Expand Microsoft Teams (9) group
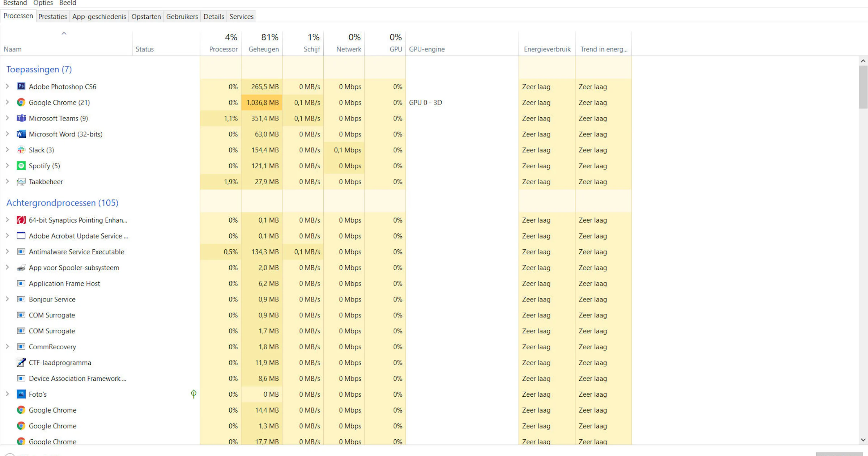868x456 pixels. pos(7,118)
